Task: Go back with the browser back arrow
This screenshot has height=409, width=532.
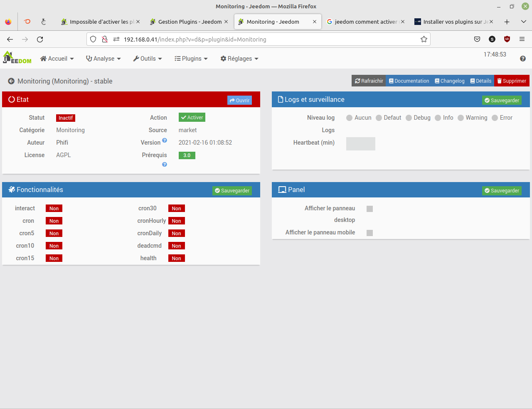Action: click(10, 39)
